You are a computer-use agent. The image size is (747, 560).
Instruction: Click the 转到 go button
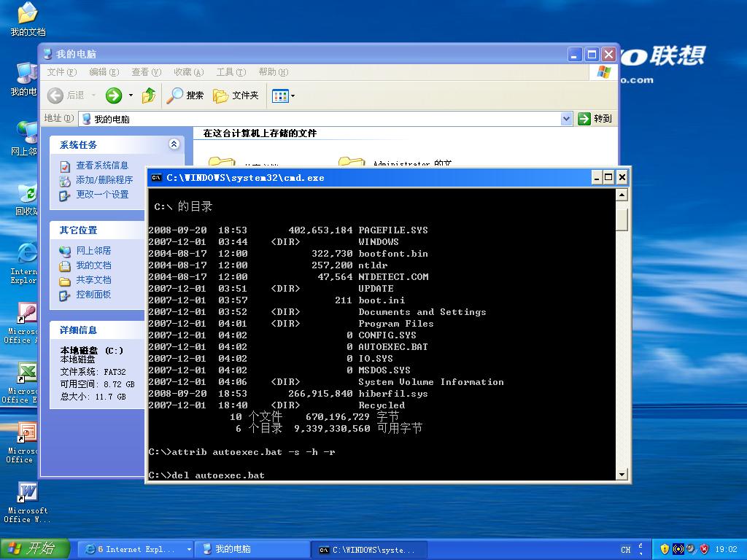click(x=595, y=119)
